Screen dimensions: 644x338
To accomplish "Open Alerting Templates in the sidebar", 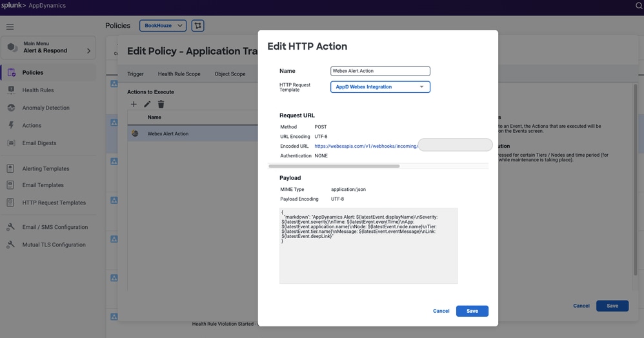I will tap(46, 168).
